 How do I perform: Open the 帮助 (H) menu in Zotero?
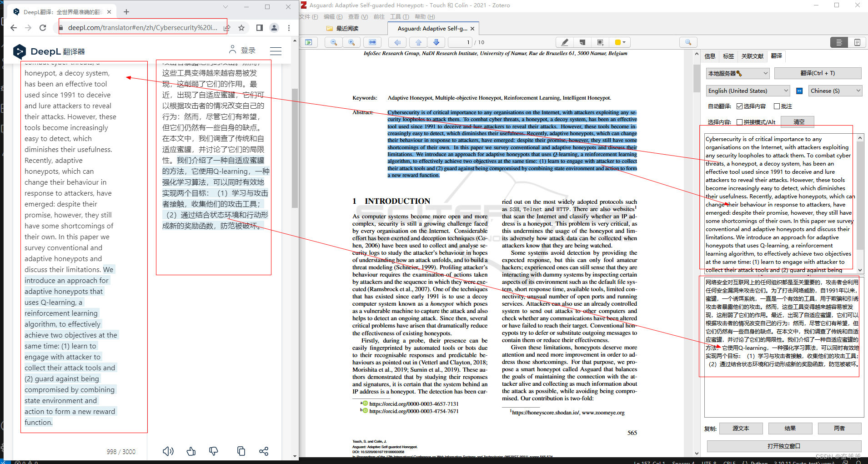point(425,17)
